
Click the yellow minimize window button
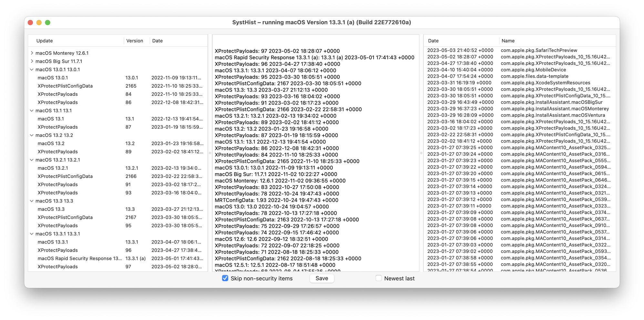39,23
